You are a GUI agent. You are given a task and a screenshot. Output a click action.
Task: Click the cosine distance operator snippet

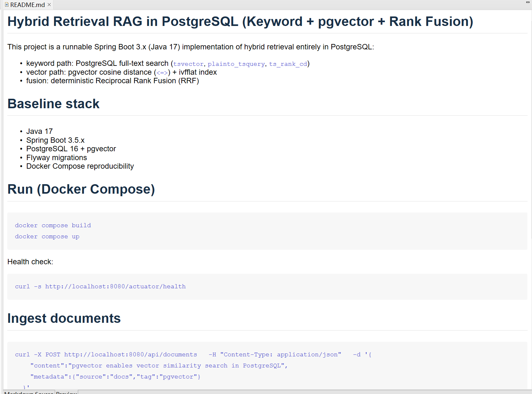[162, 72]
